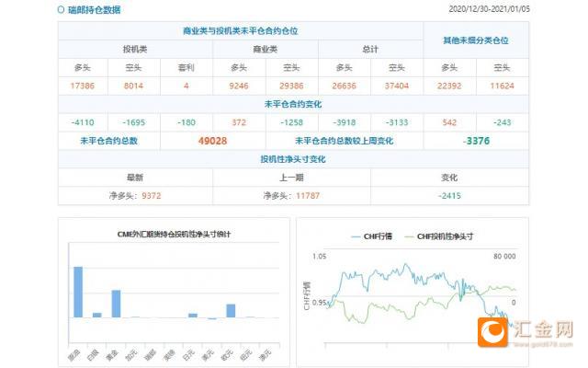Viewport: 588px width, 368px height.
Task: Click the 2020/12/30-2021/01/05 date range
Action: 489,9
